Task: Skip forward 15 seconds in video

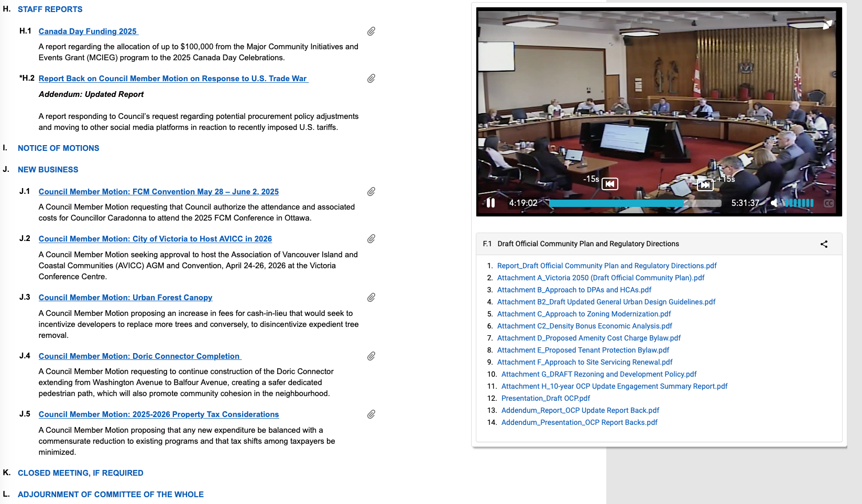Action: click(705, 184)
